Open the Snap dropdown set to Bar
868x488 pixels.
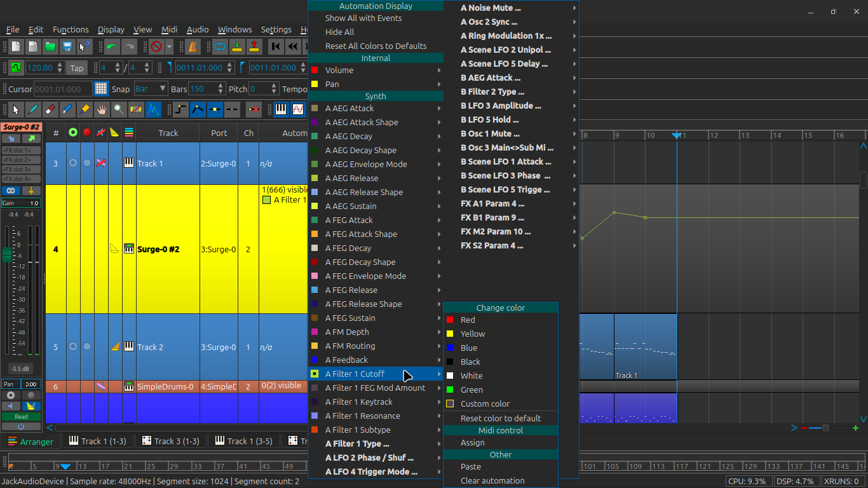pyautogui.click(x=151, y=89)
